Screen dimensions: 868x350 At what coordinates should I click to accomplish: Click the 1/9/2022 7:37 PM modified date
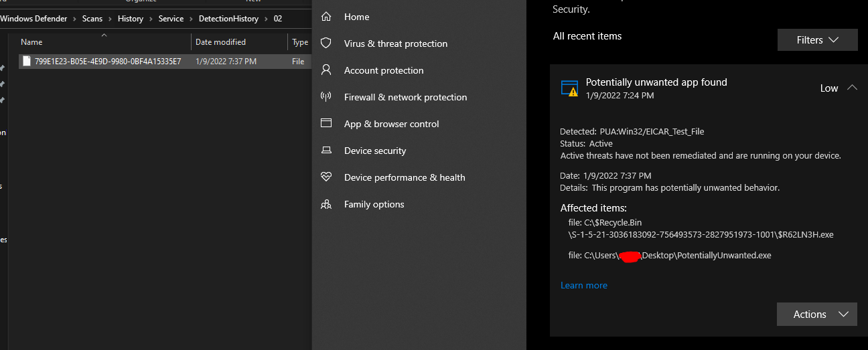click(226, 61)
